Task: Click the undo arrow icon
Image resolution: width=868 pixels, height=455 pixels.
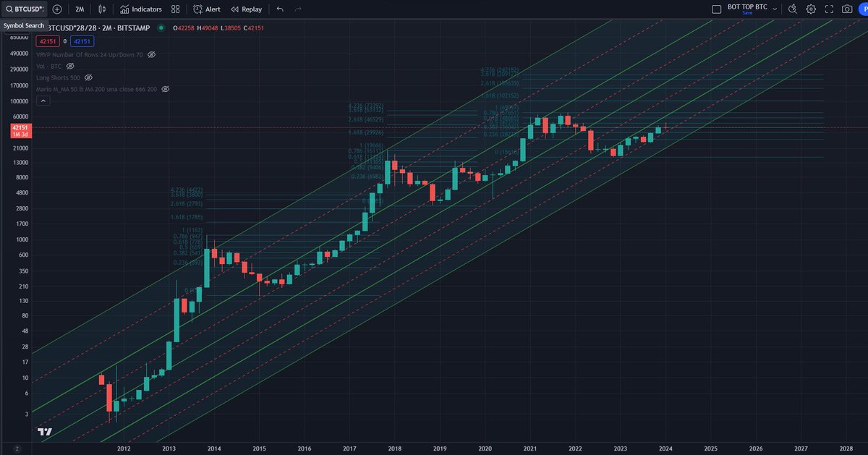Action: point(281,9)
